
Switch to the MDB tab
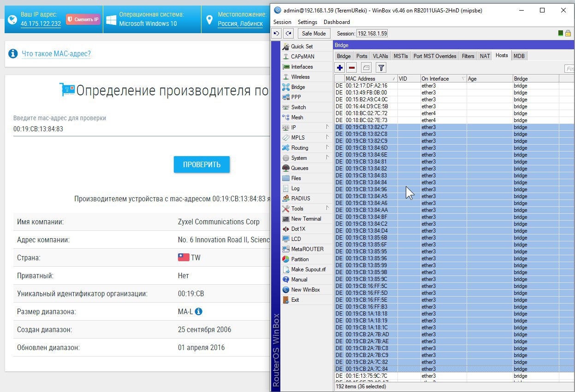(x=519, y=56)
